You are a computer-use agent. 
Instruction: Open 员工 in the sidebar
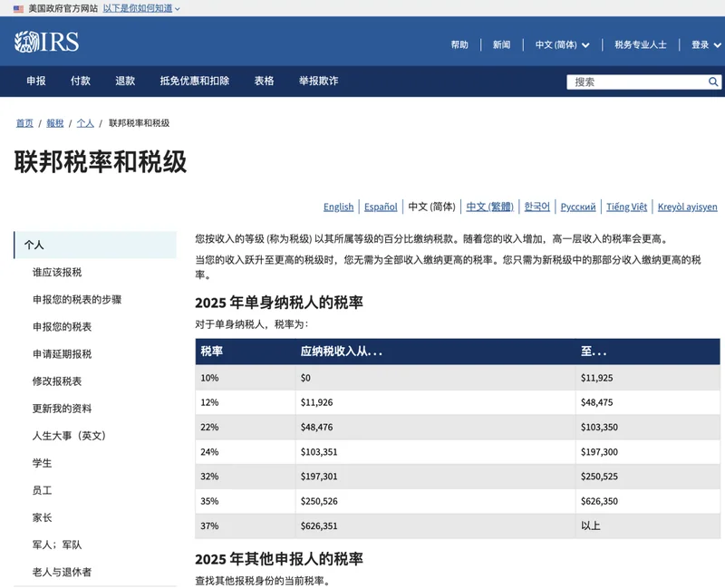click(x=42, y=490)
